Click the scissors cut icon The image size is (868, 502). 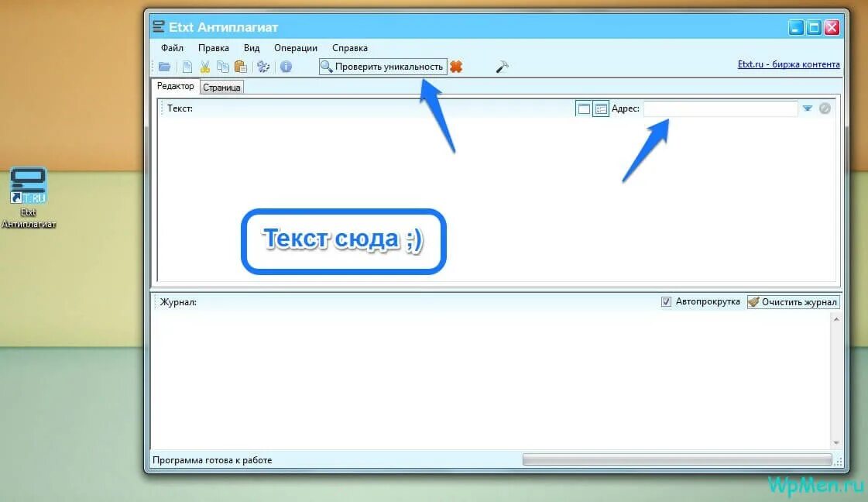(205, 67)
